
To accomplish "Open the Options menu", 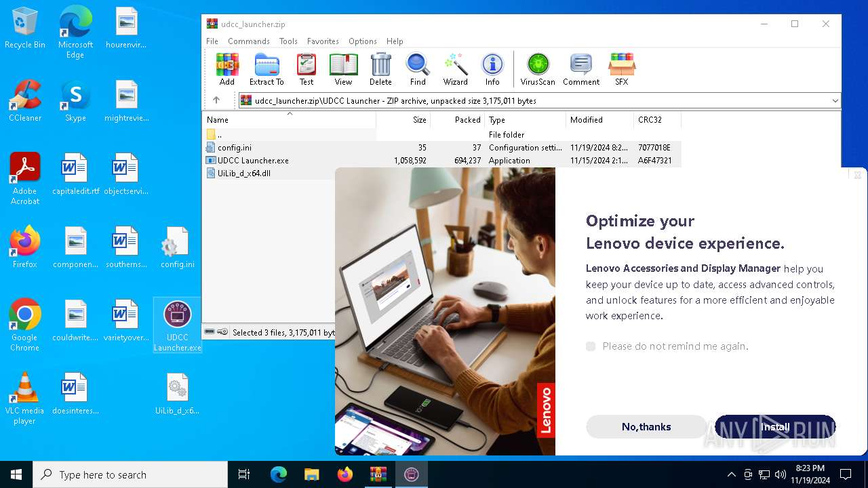I will [363, 41].
